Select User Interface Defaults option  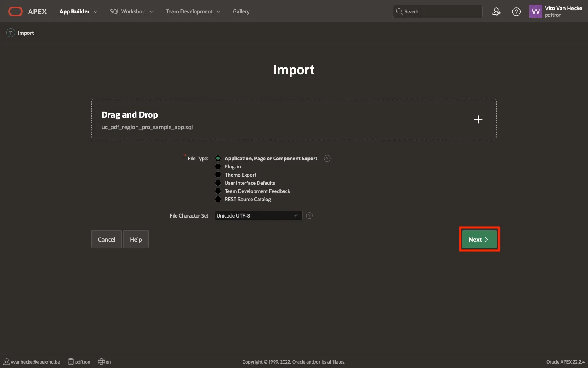tap(218, 183)
